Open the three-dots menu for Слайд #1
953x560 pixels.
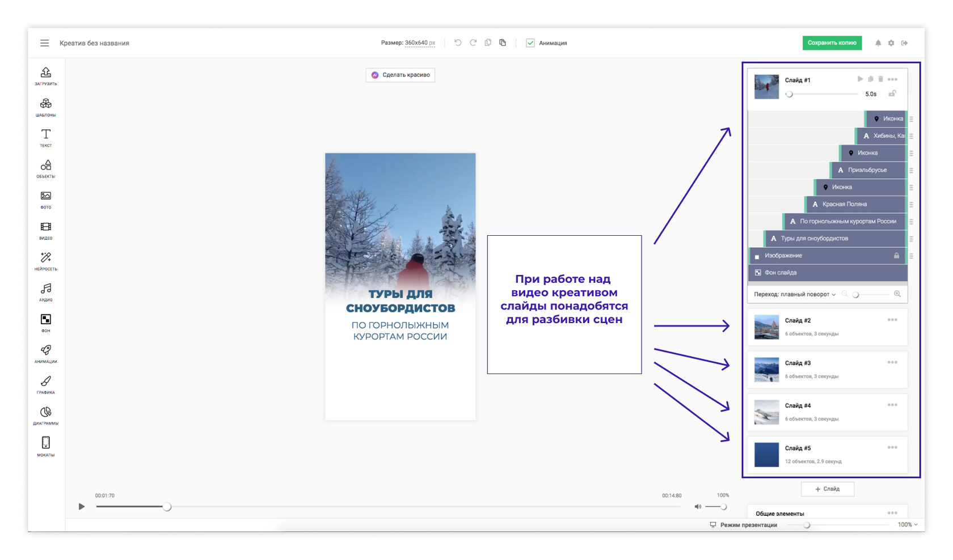892,79
